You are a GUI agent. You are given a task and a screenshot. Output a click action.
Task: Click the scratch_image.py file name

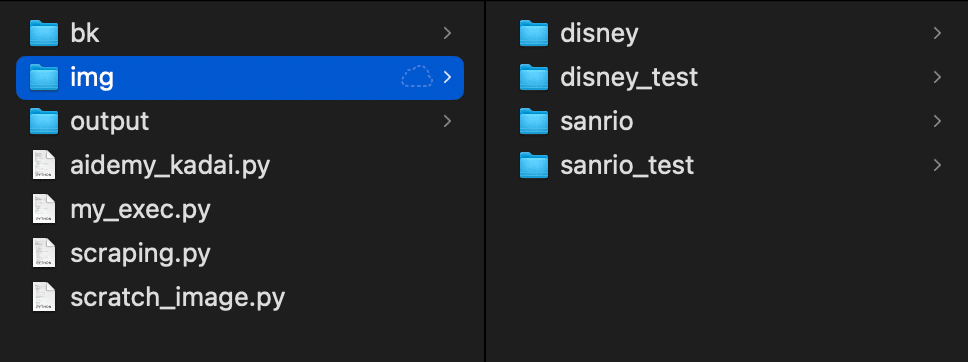178,298
